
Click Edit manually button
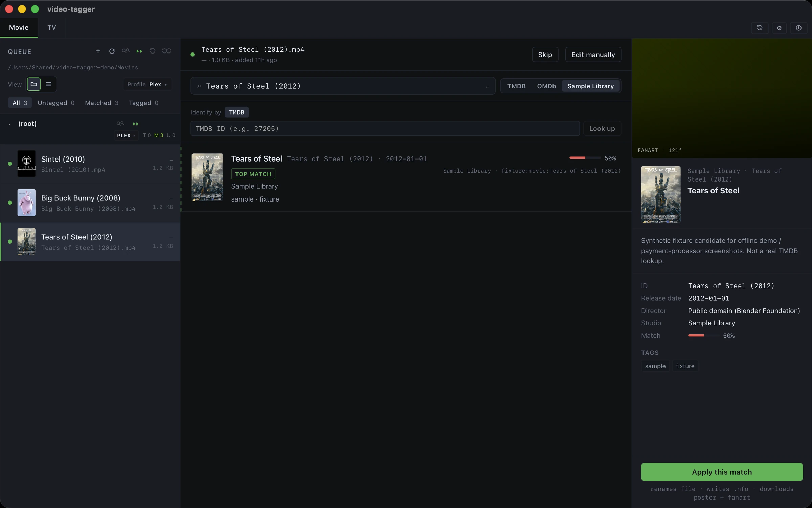pos(593,55)
